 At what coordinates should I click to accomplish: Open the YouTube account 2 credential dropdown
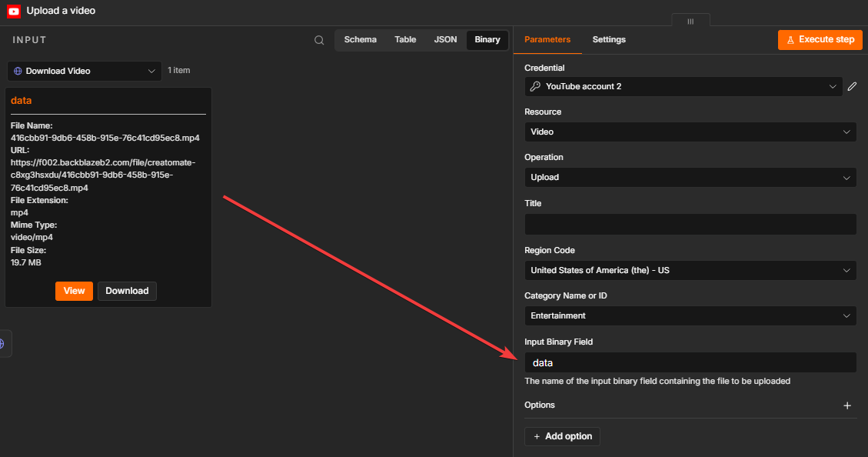coord(683,86)
